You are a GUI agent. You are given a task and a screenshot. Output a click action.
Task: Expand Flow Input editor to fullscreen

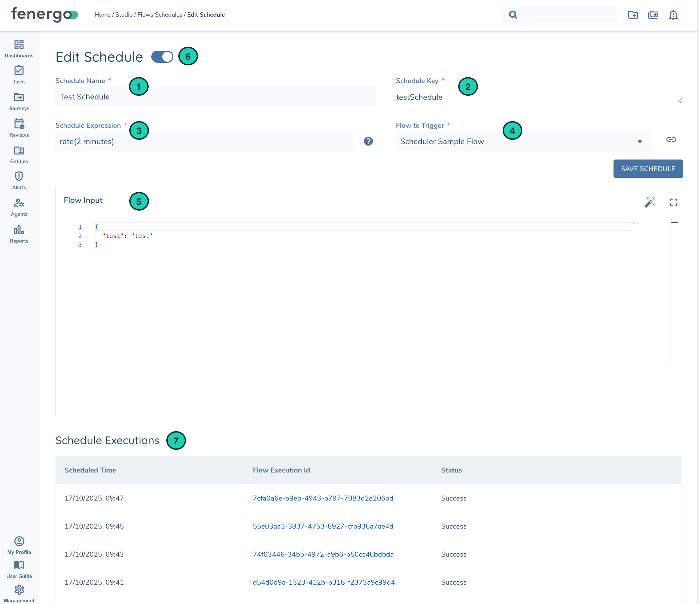673,202
